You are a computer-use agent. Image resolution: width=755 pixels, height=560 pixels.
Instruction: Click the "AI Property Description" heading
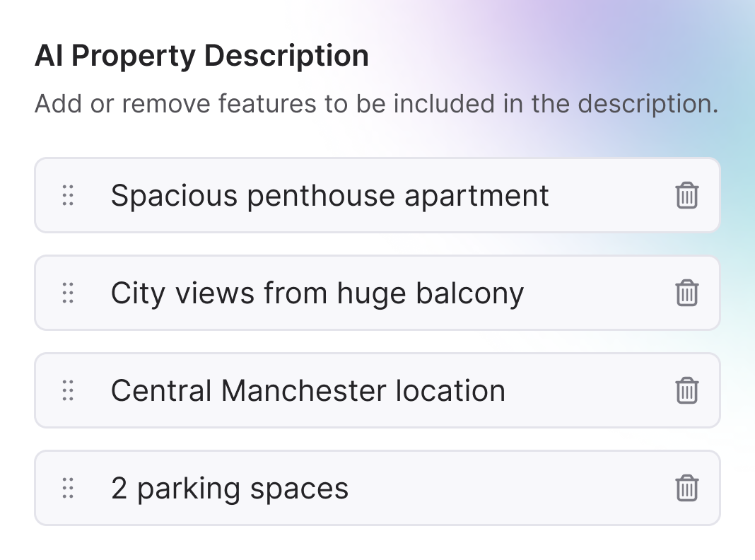202,55
